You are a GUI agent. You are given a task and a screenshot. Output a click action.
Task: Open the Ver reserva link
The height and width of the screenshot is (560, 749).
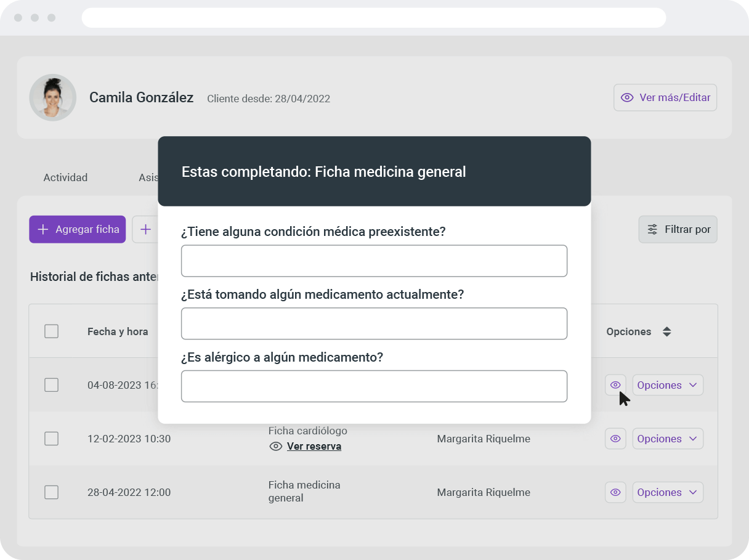pyautogui.click(x=314, y=446)
